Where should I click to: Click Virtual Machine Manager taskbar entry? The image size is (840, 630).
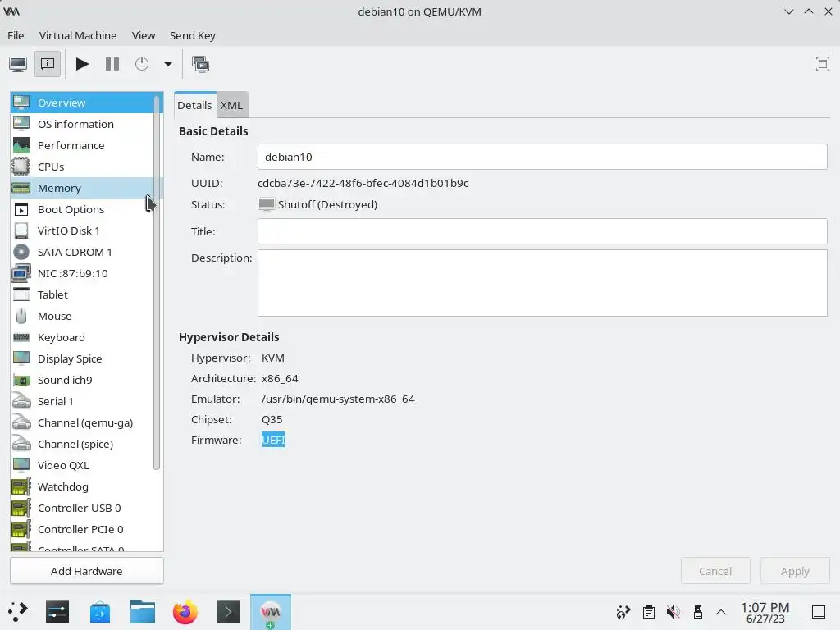(x=271, y=612)
